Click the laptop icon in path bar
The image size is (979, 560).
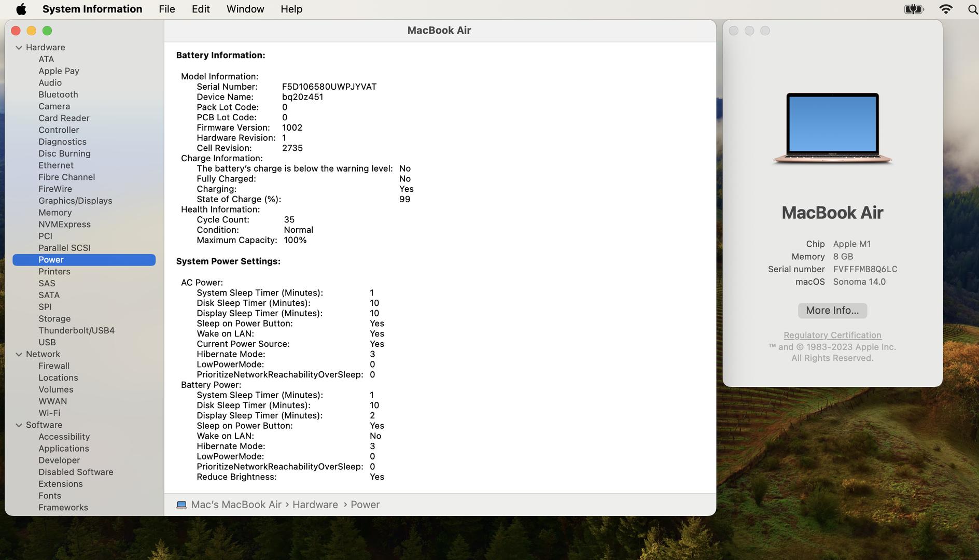pyautogui.click(x=181, y=505)
